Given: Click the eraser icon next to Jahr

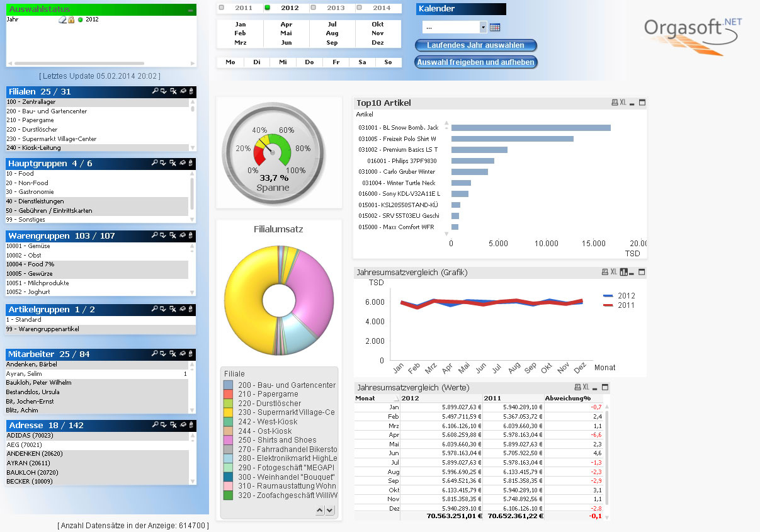Looking at the screenshot, I should [x=62, y=20].
